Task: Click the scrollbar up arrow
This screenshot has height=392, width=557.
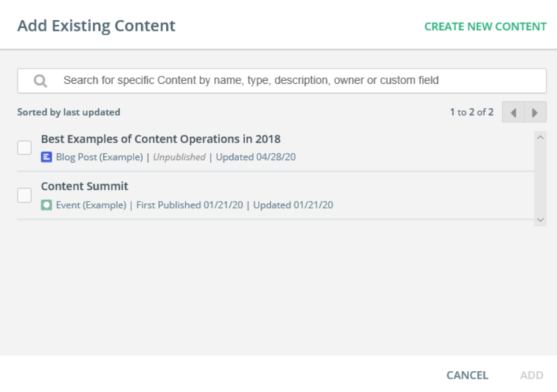Action: (x=540, y=137)
